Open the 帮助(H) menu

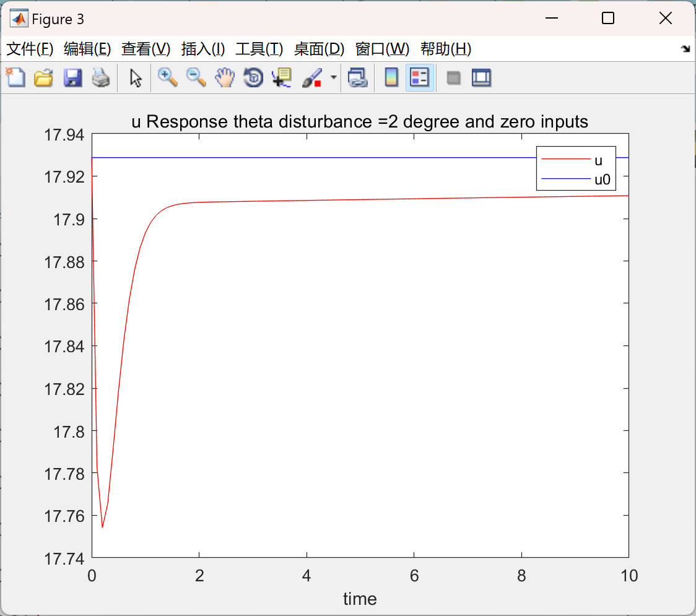[x=446, y=49]
